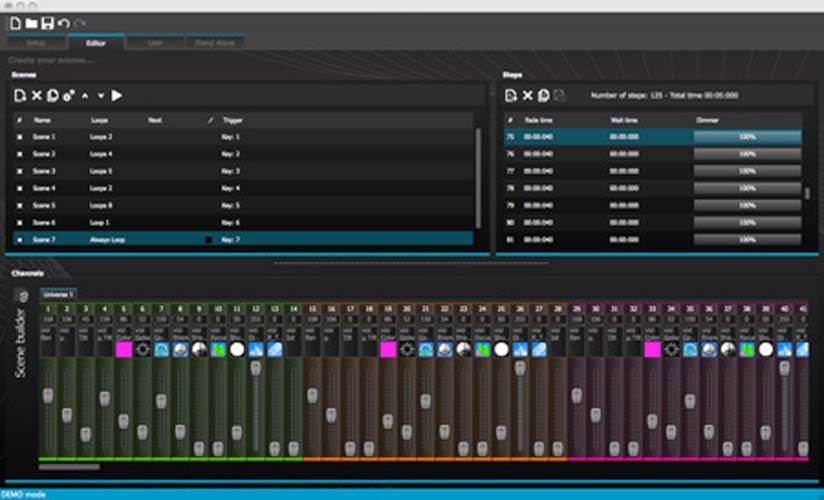Screen dimensions: 824x500
Task: Undo the last action
Action: (x=64, y=23)
